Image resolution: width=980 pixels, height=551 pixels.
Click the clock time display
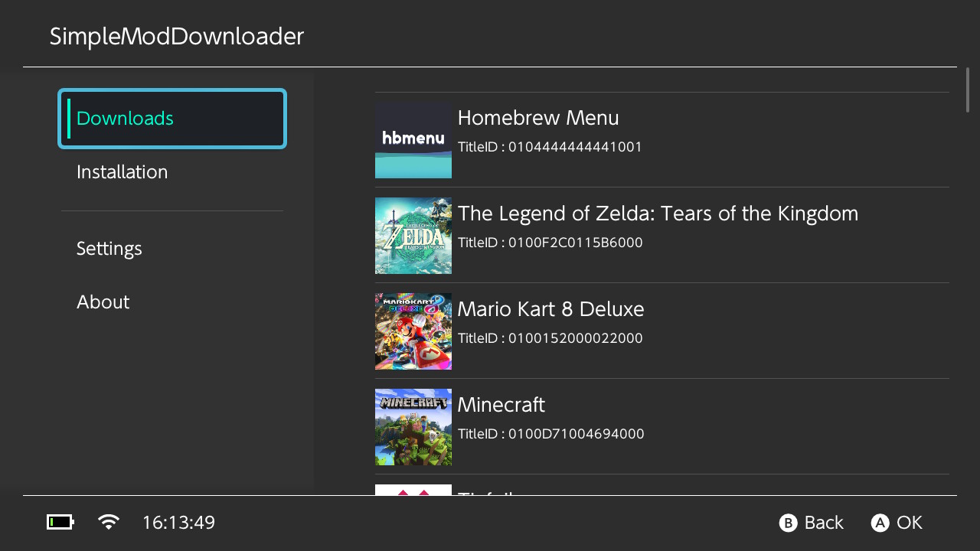pos(178,523)
